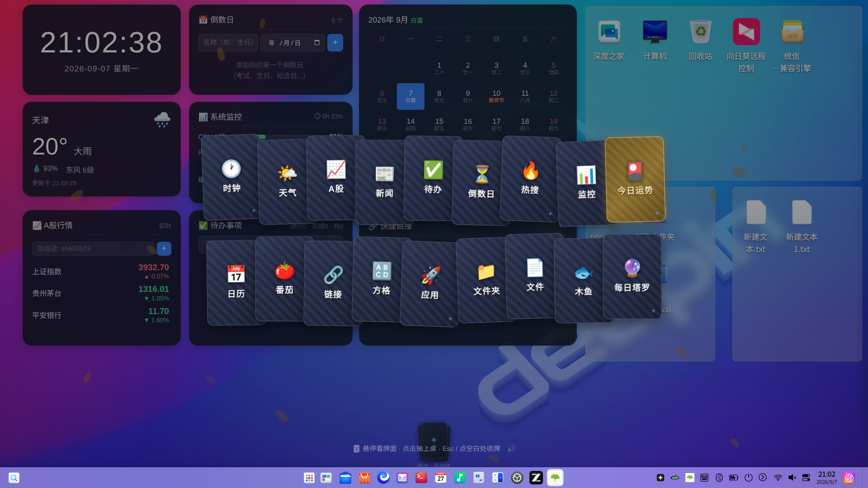The height and width of the screenshot is (488, 868).
Task: Pick the 文件 document card
Action: [534, 276]
